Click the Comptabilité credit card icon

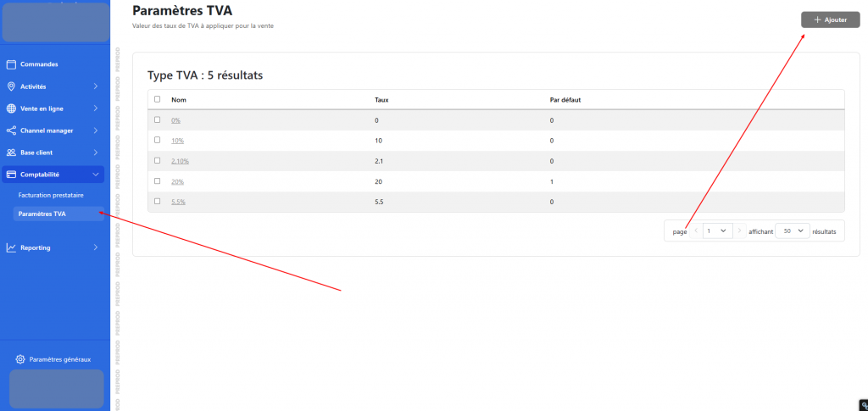pos(11,175)
